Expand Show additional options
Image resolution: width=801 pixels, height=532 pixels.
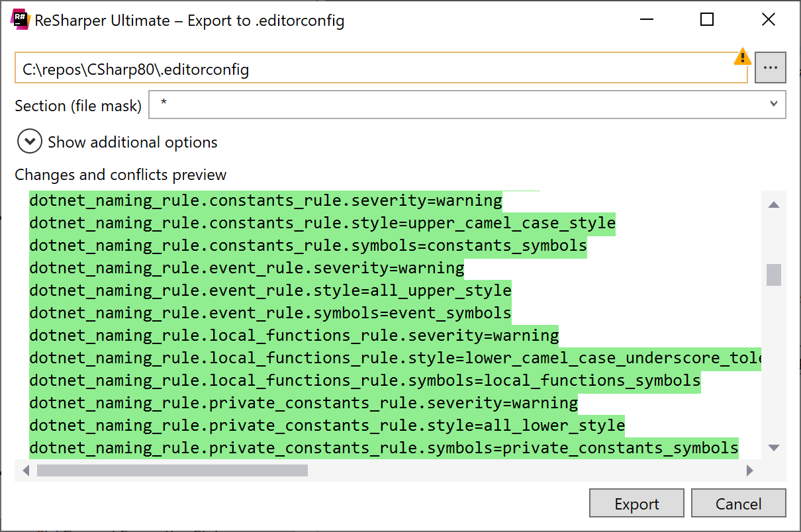30,142
